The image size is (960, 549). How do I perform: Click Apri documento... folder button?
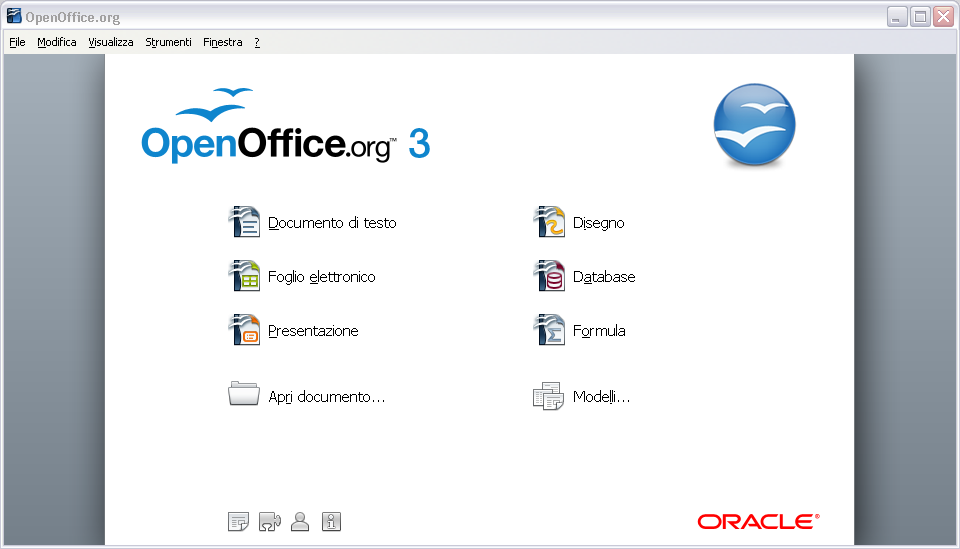(x=307, y=396)
